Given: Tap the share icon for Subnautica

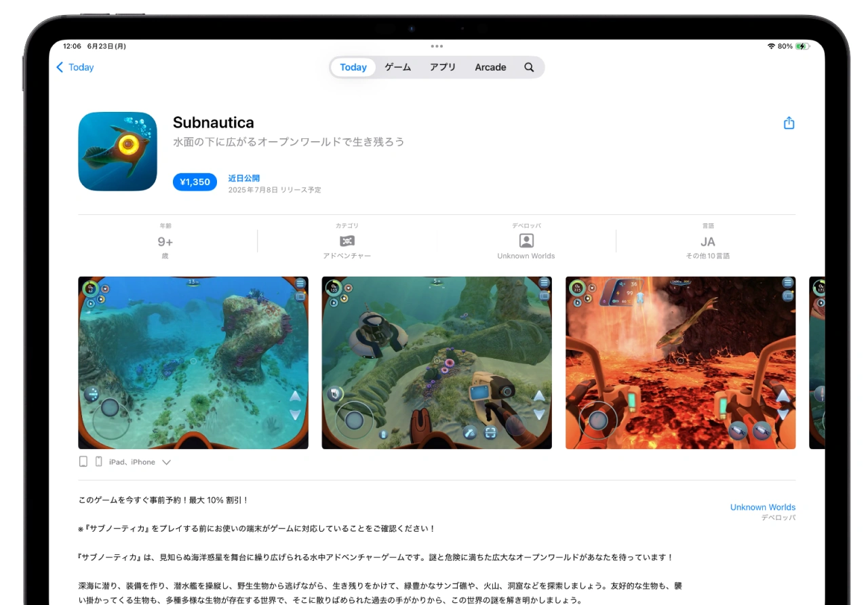Looking at the screenshot, I should [789, 123].
